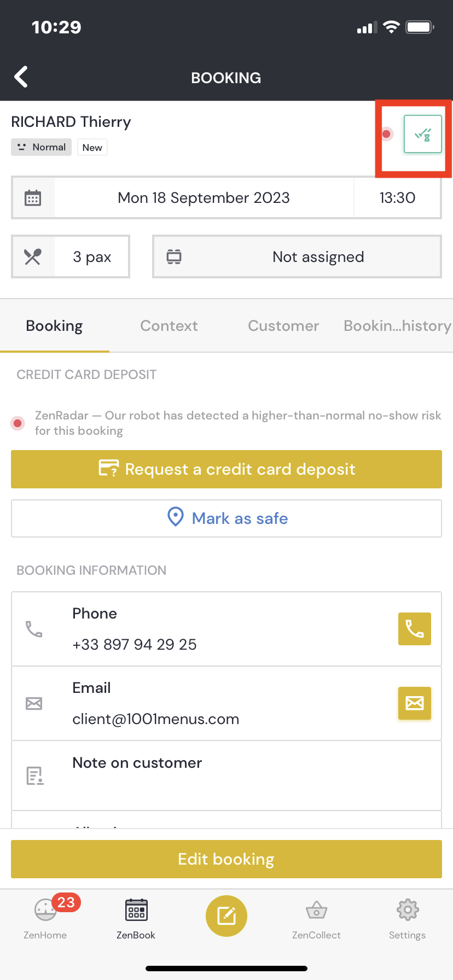
Task: Tap the yellow email envelope icon
Action: (414, 703)
